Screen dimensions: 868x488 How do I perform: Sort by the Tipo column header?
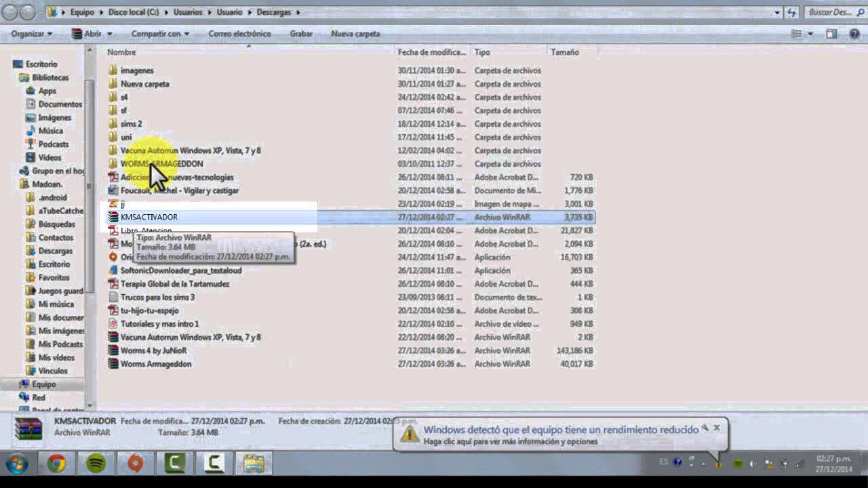click(509, 52)
